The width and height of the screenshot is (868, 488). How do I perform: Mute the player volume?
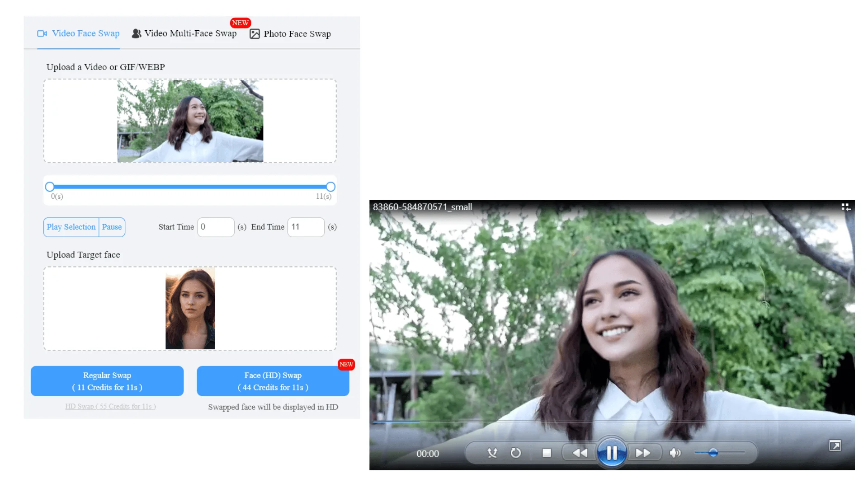tap(675, 453)
